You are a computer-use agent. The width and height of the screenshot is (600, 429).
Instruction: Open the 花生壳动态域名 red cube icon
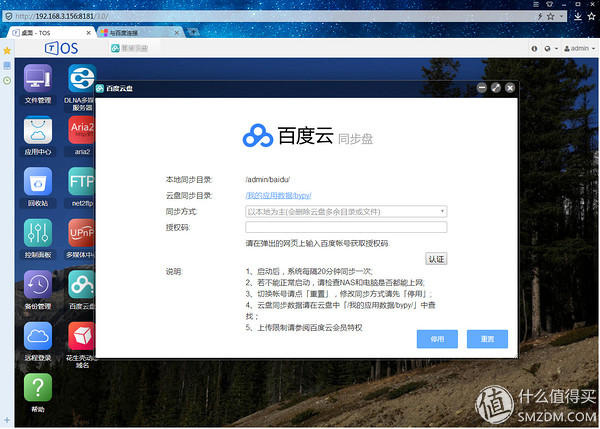coord(82,336)
